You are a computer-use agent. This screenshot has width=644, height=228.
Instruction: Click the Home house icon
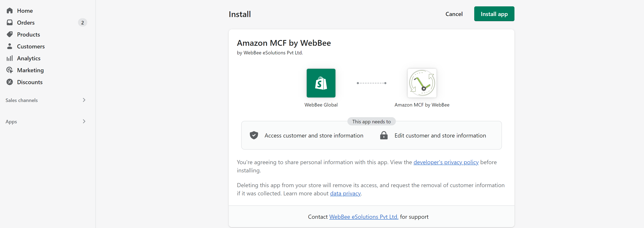10,10
